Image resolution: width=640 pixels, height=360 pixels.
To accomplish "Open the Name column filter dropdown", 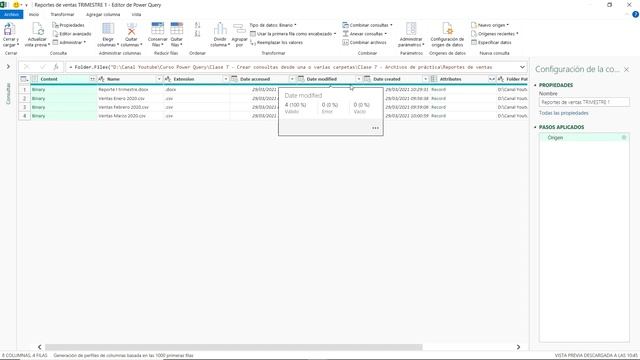I will tap(159, 79).
